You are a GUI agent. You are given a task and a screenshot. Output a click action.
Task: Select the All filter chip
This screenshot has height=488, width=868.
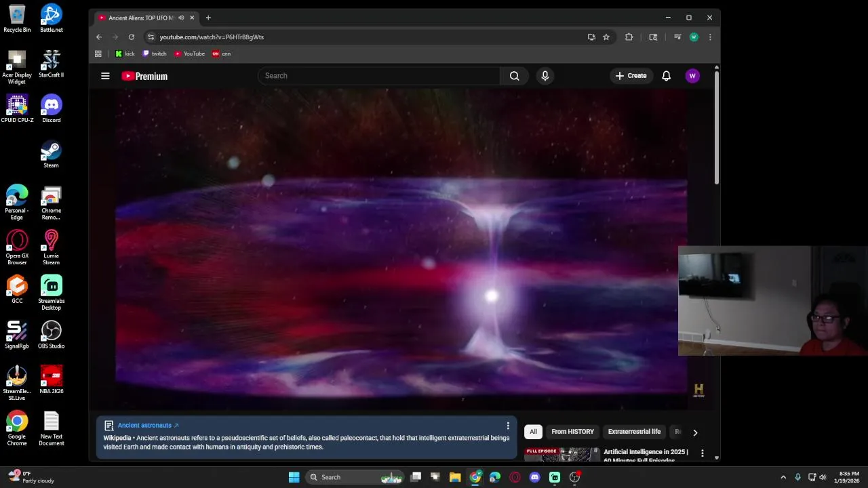click(533, 432)
